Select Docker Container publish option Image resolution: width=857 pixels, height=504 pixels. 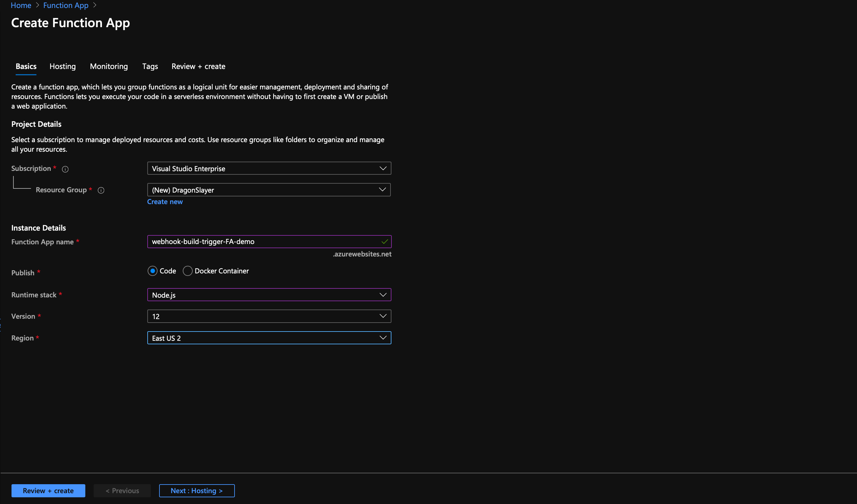click(188, 271)
